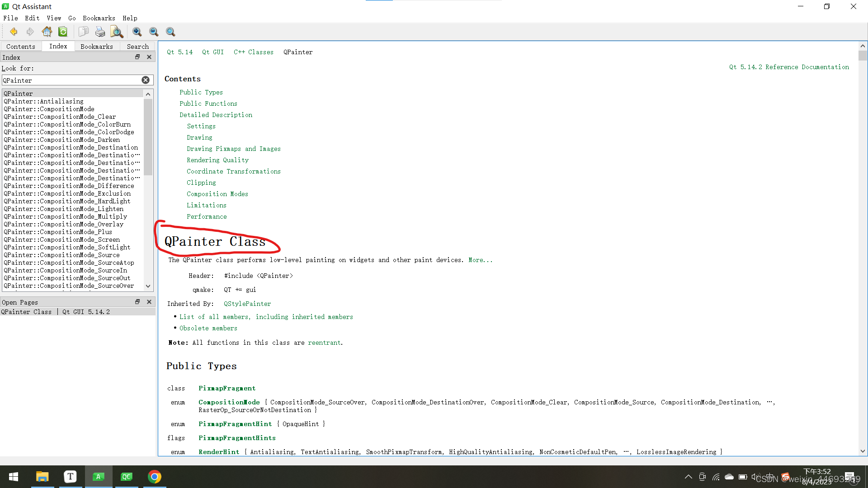Click the battery tray icon
The height and width of the screenshot is (488, 868).
point(743,477)
